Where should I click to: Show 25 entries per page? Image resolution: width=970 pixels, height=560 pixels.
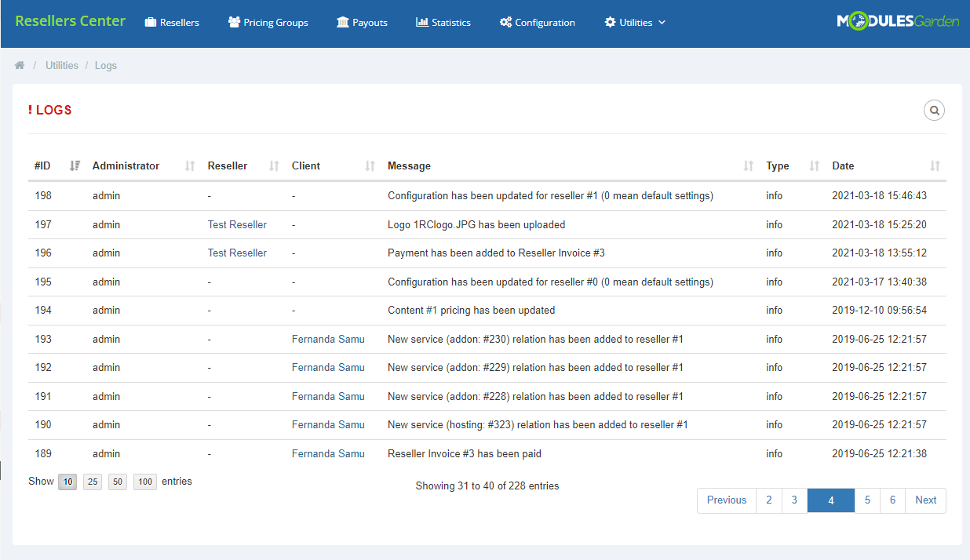click(x=93, y=482)
